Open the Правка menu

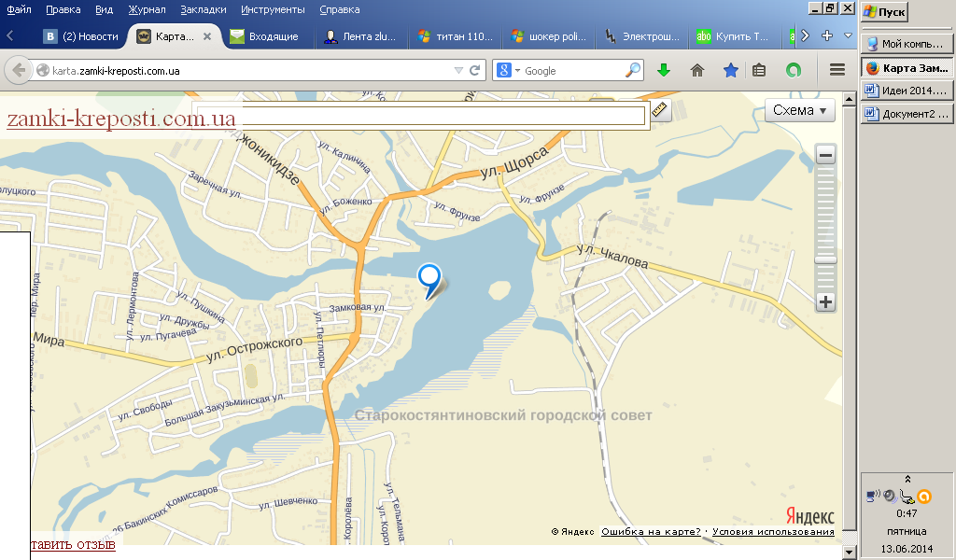(63, 9)
